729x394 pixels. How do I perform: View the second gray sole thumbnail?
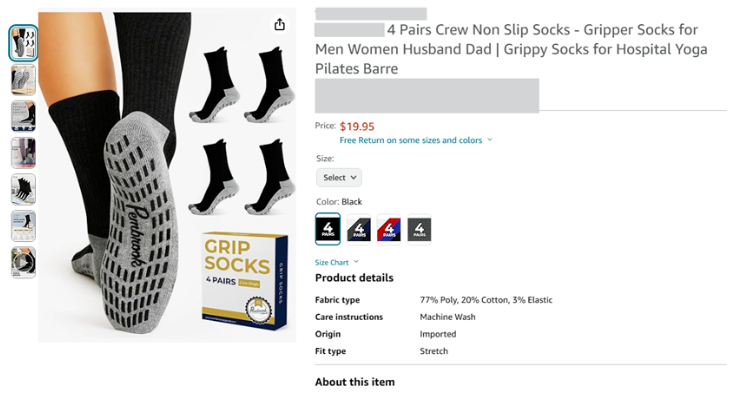(x=23, y=80)
